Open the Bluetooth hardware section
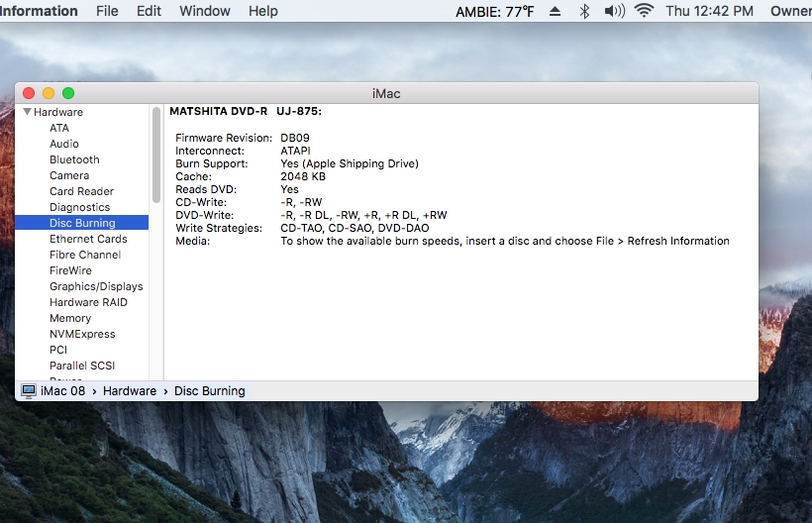This screenshot has height=523, width=812. click(74, 159)
